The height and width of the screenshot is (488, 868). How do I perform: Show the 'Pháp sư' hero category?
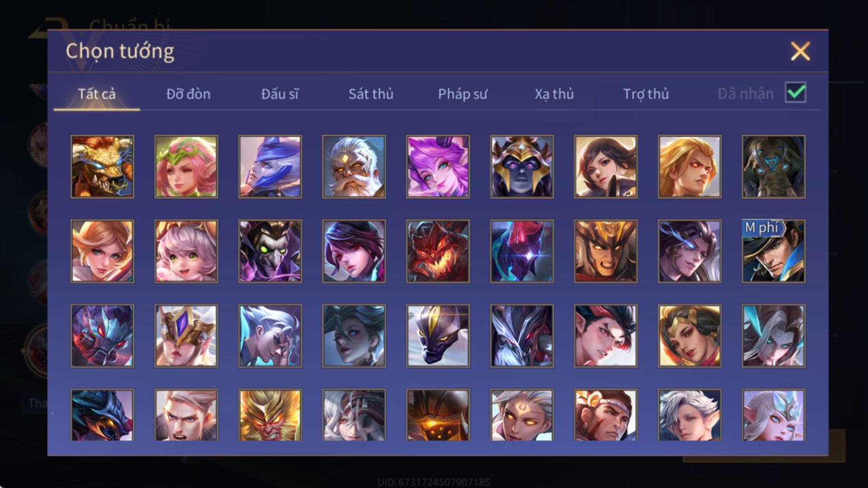click(x=463, y=94)
